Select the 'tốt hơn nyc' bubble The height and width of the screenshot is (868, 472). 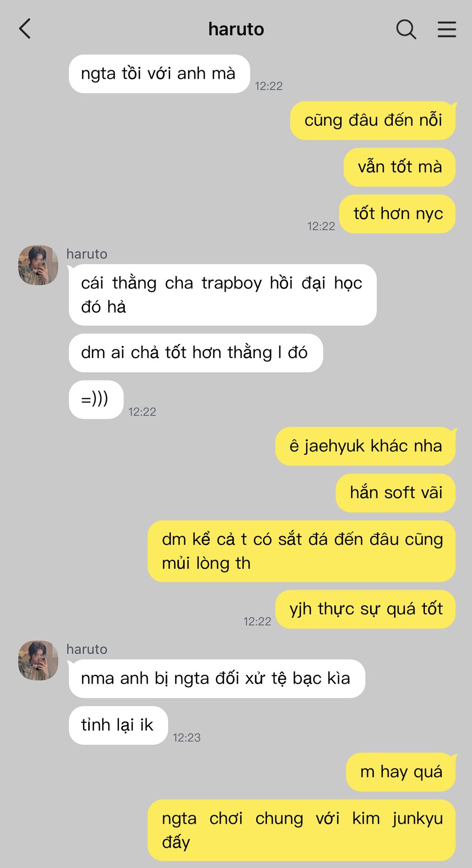(x=397, y=214)
